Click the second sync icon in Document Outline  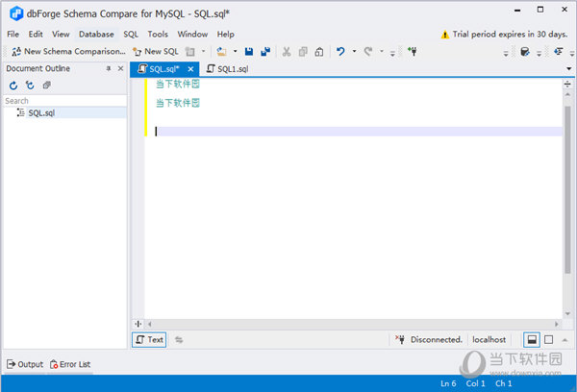[30, 86]
